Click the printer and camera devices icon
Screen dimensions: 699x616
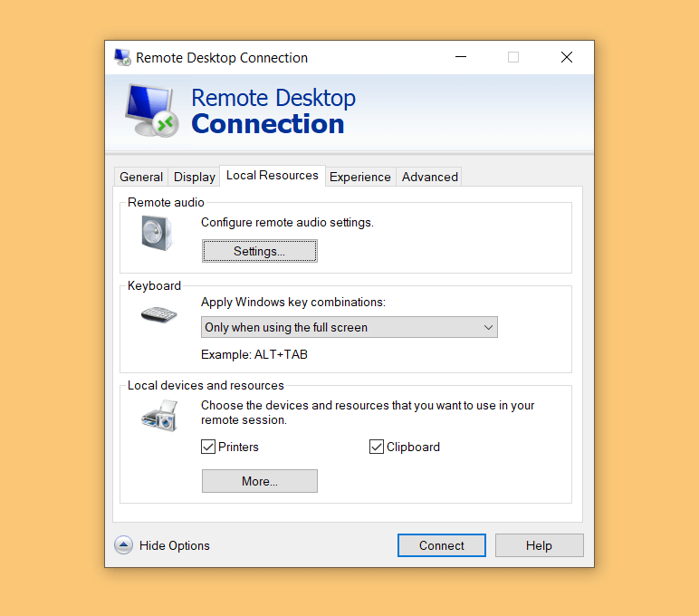point(159,415)
